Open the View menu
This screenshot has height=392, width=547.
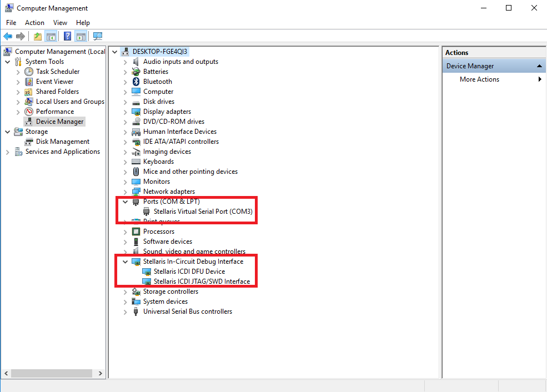[x=60, y=23]
